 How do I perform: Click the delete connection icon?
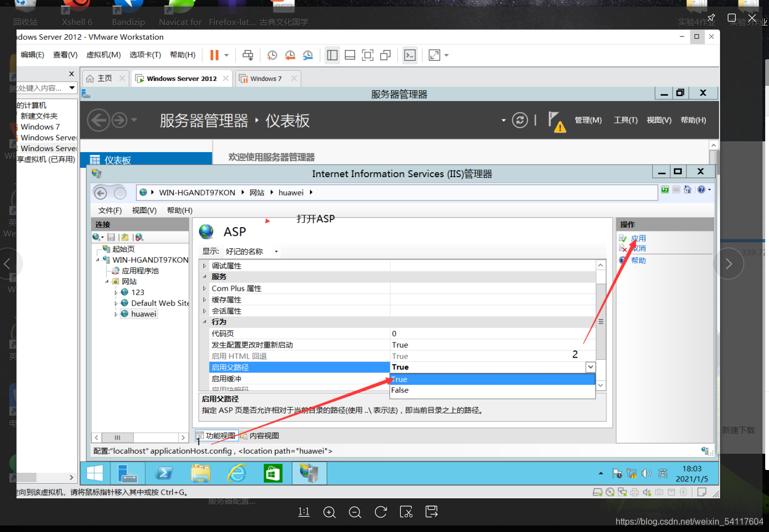(x=139, y=237)
